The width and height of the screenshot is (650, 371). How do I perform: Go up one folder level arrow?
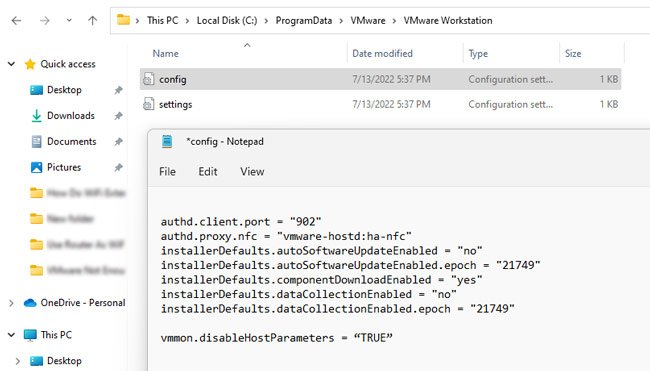(93, 20)
